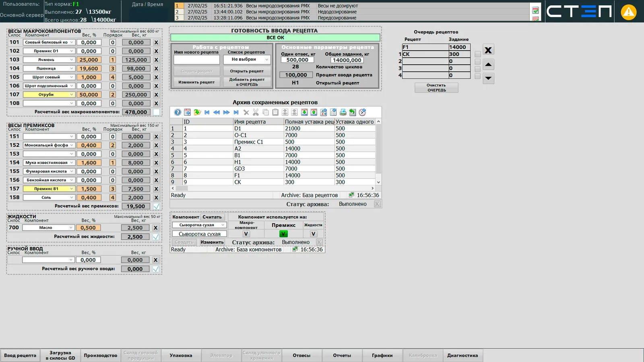
Task: Click the Имя нового рецепта input field
Action: [196, 60]
